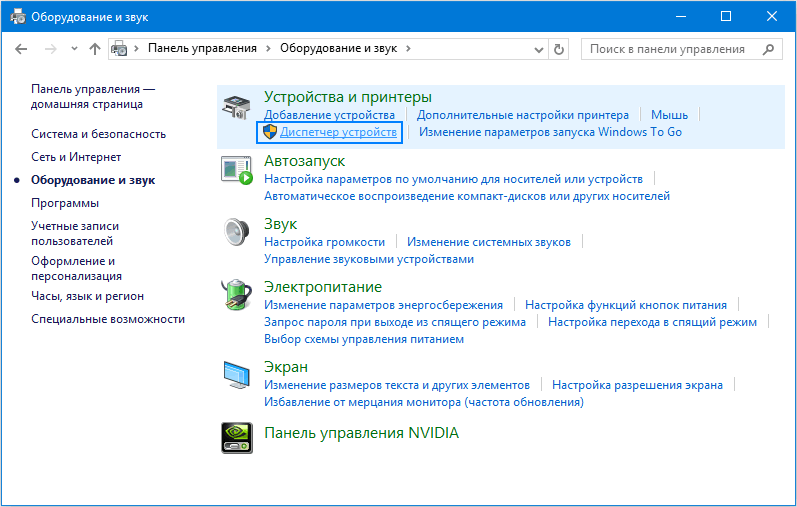
Task: Click the Devices and Printers category icon
Action: tap(237, 108)
